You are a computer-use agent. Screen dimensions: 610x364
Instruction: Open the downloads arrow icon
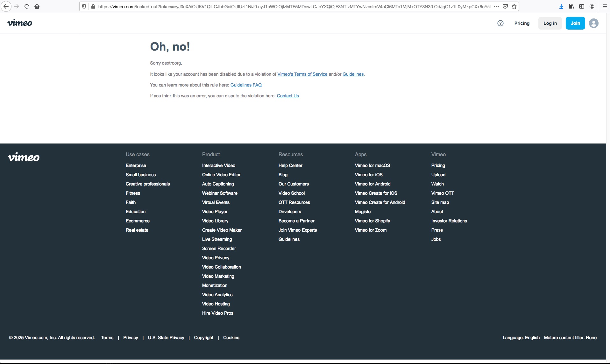(561, 6)
